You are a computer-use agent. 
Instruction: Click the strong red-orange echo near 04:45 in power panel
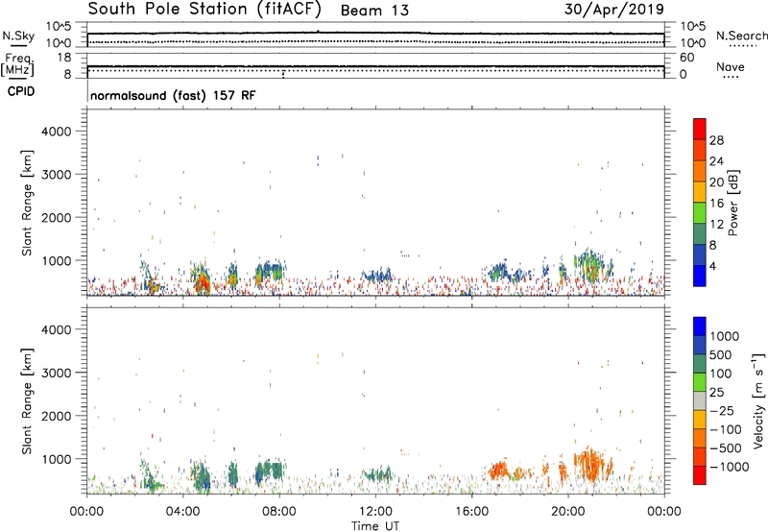202,282
